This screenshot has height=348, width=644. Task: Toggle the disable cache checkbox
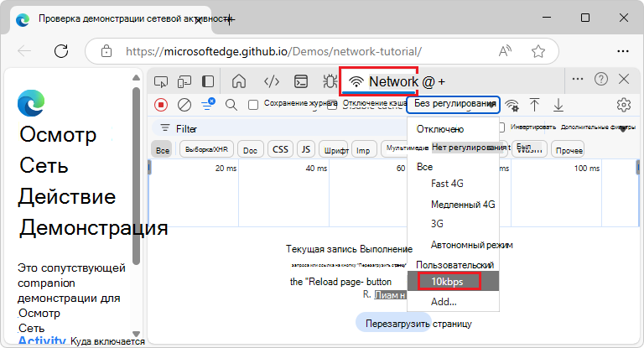332,105
